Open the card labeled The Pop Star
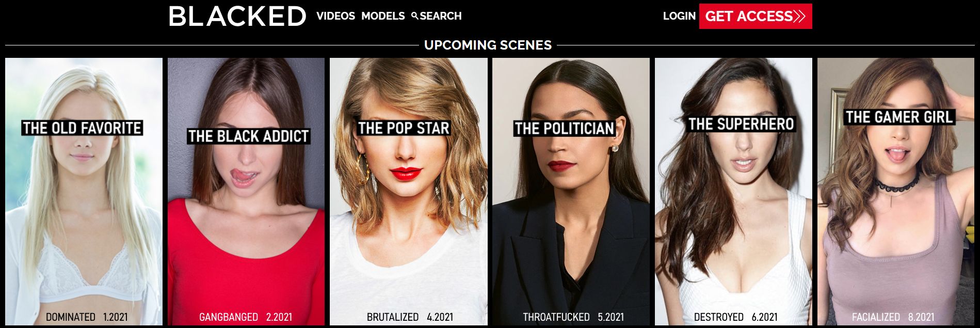Viewport: 980px width, 328px height. point(409,192)
